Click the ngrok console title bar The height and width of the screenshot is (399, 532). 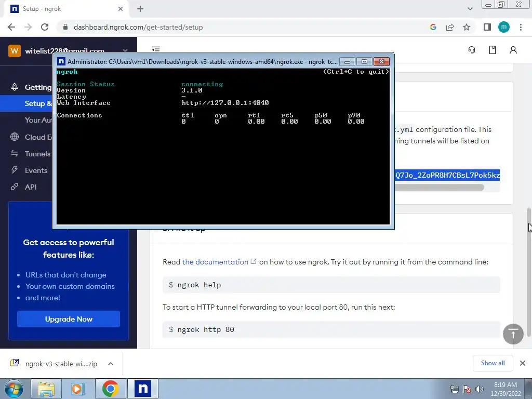[203, 61]
